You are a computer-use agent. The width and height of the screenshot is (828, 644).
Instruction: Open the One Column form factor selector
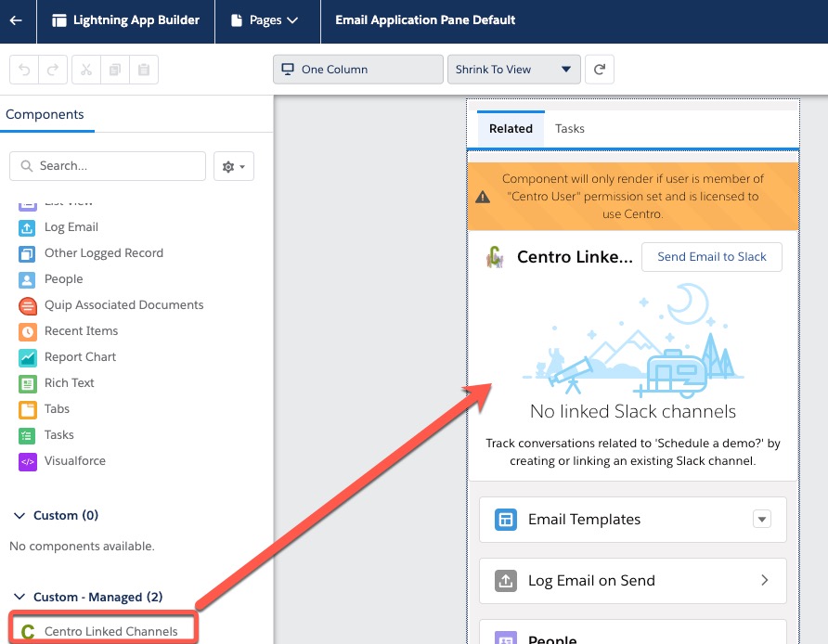click(x=358, y=70)
